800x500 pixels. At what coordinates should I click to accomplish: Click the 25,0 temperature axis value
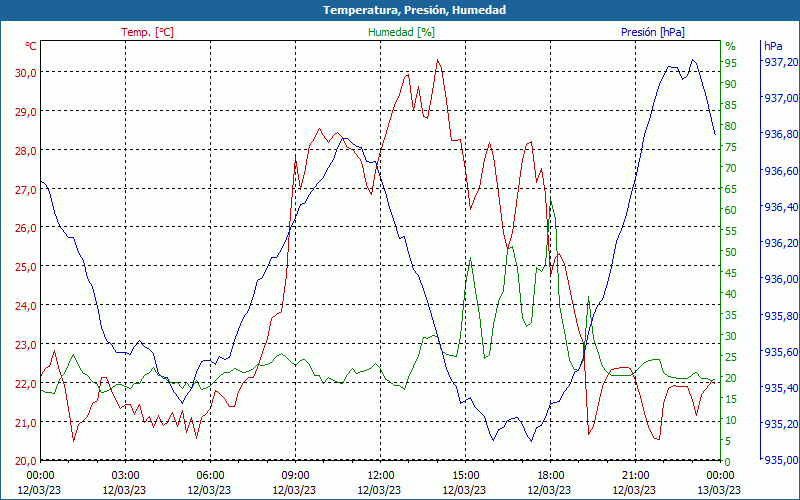[x=26, y=267]
